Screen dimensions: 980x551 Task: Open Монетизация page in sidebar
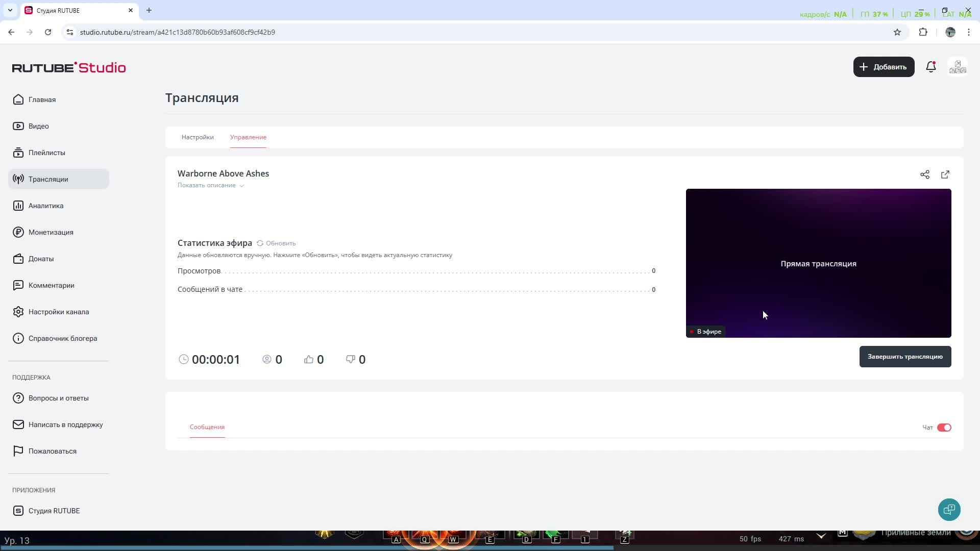[x=51, y=232]
